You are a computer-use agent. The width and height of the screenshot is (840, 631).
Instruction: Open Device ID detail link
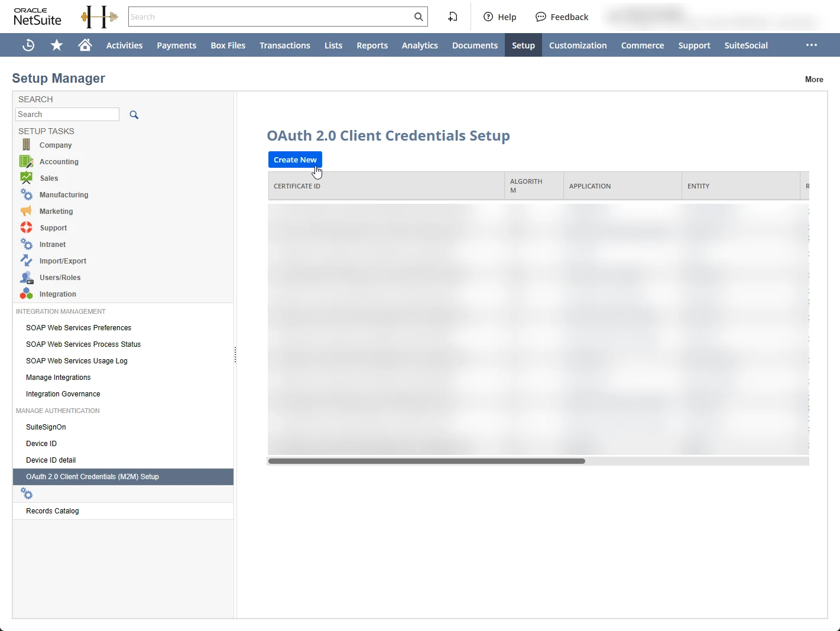point(51,460)
